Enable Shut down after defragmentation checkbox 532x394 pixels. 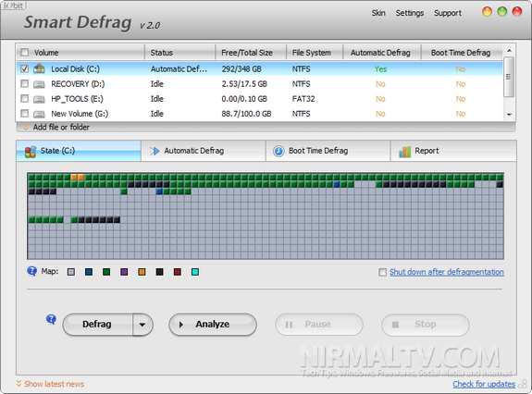click(382, 272)
